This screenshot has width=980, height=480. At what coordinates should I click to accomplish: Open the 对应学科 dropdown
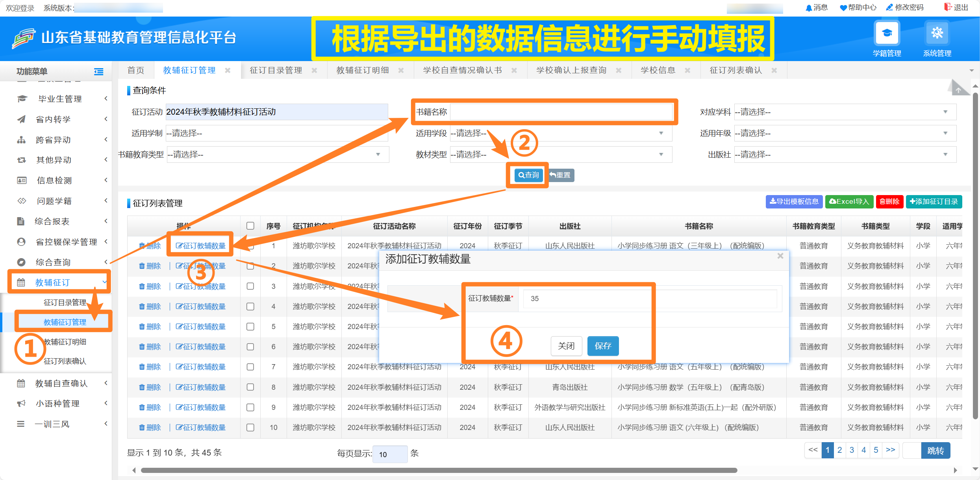click(845, 112)
